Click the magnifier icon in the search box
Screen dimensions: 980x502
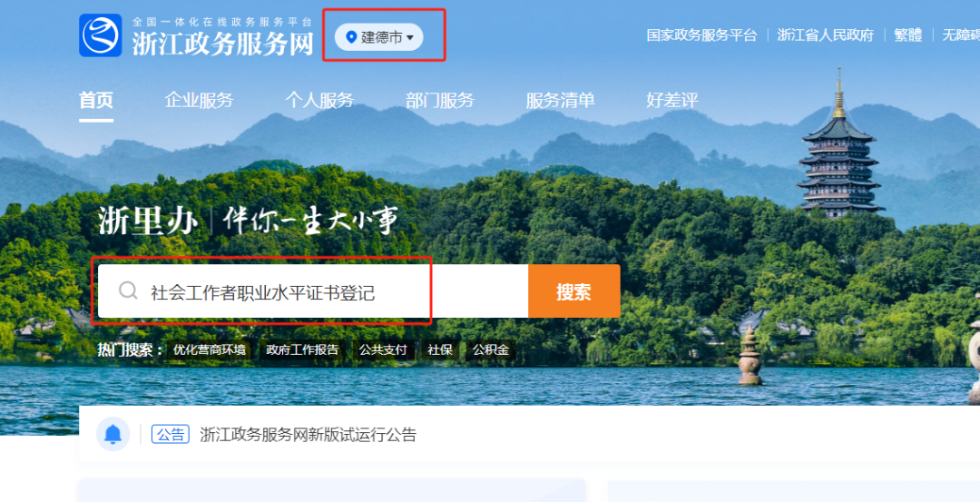[x=128, y=290]
